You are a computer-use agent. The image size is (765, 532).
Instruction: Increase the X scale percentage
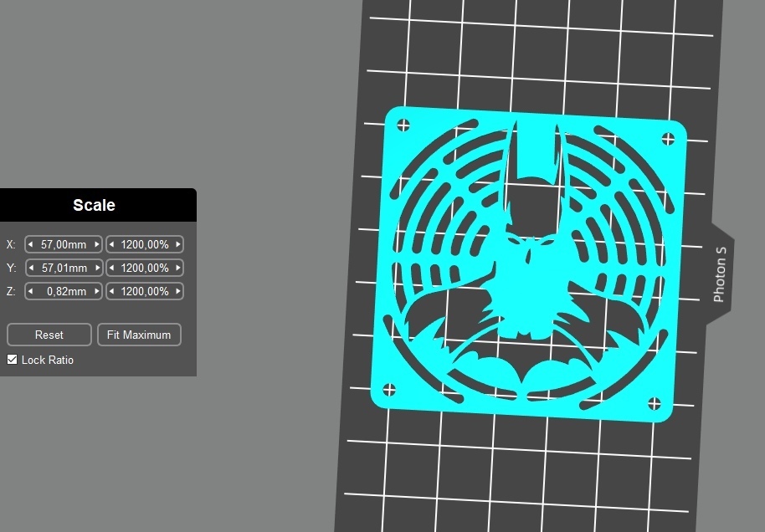pyautogui.click(x=177, y=244)
